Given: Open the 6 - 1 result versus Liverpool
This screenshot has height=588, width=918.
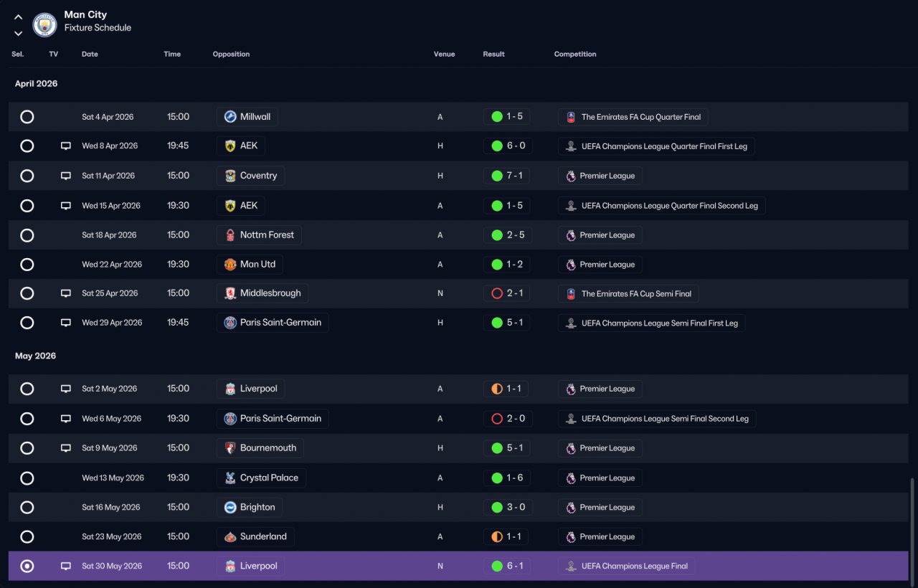Looking at the screenshot, I should [507, 566].
